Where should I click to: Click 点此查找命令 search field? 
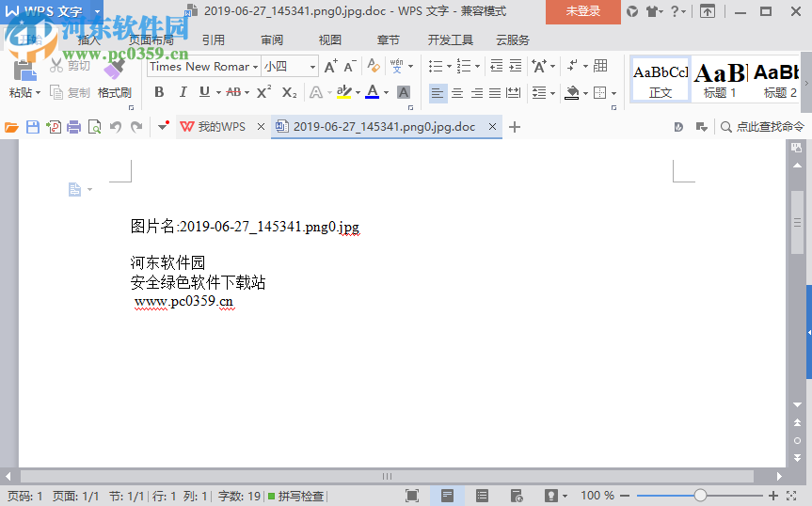click(763, 127)
